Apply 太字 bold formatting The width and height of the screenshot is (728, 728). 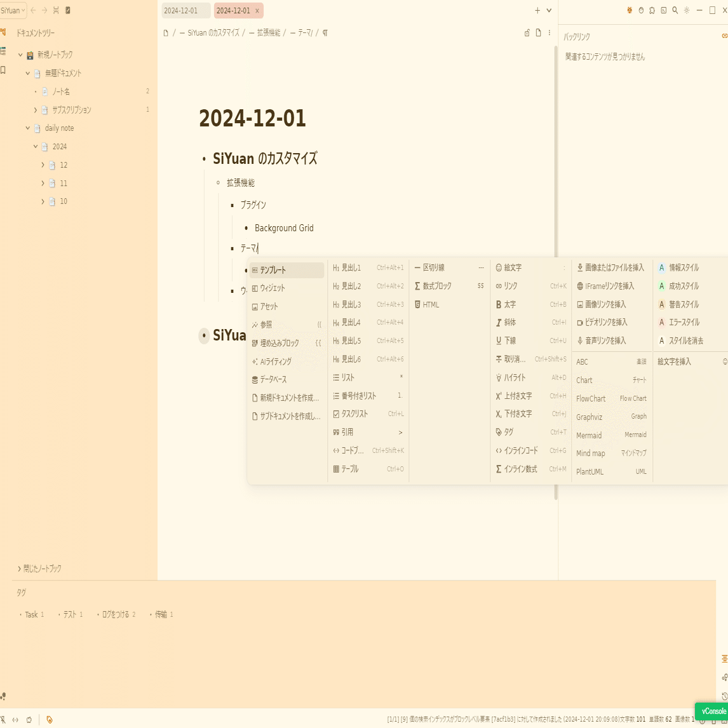[530, 304]
